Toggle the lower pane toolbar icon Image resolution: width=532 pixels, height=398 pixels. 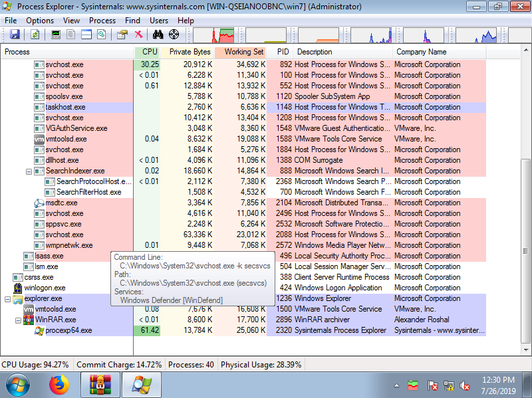coord(86,35)
